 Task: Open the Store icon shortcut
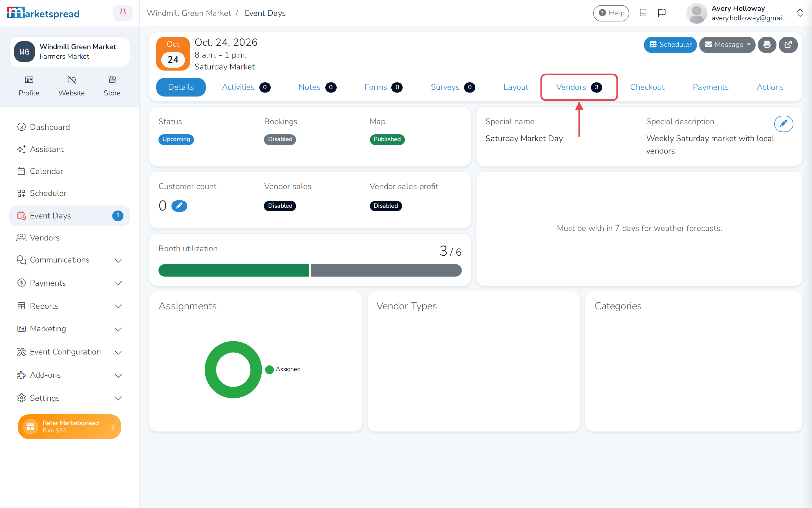pos(112,86)
